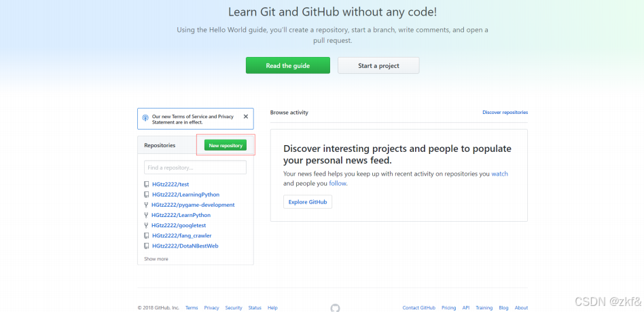The width and height of the screenshot is (644, 312).
Task: Open the Status footer link
Action: [255, 308]
